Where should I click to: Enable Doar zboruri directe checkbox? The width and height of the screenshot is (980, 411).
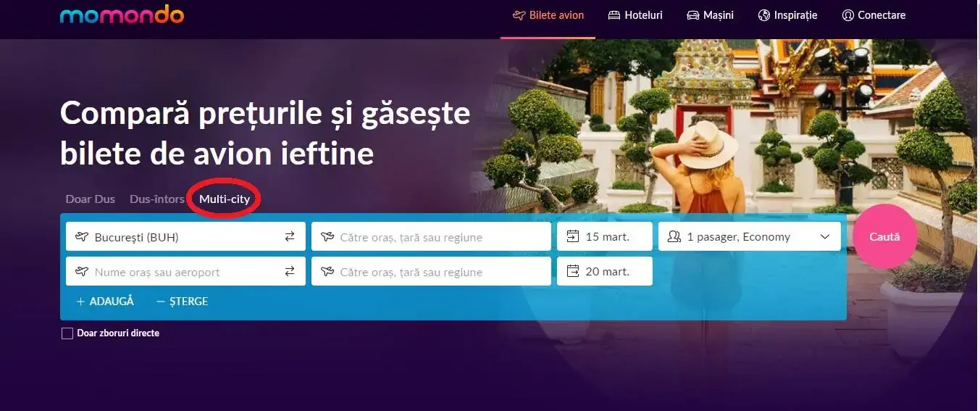pos(67,333)
